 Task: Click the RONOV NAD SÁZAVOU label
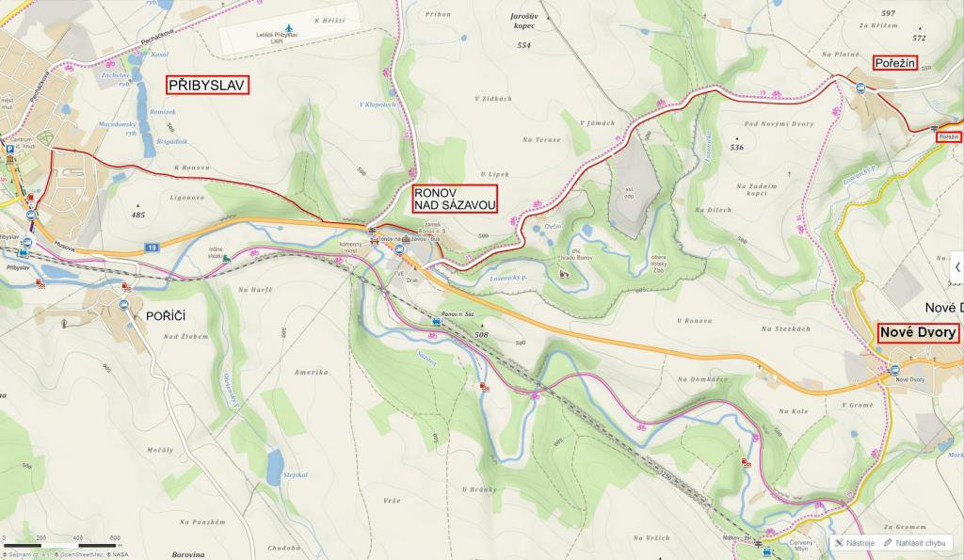coord(455,199)
